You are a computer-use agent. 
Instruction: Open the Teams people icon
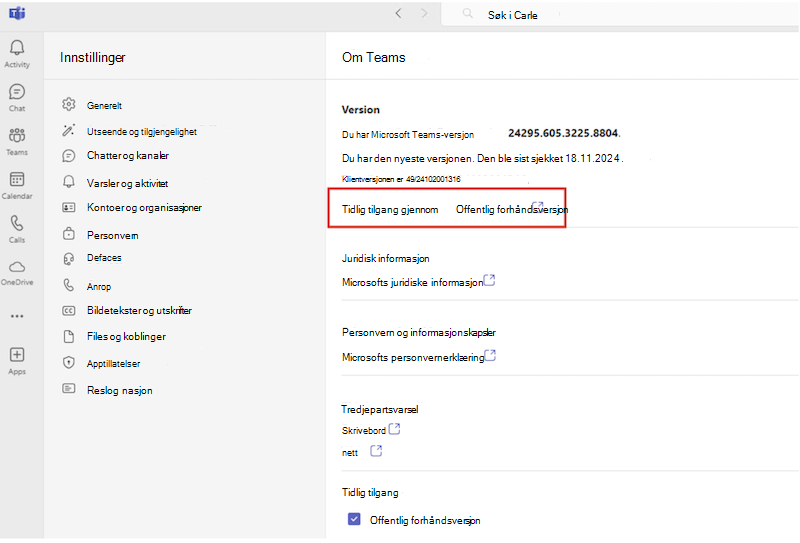(17, 135)
